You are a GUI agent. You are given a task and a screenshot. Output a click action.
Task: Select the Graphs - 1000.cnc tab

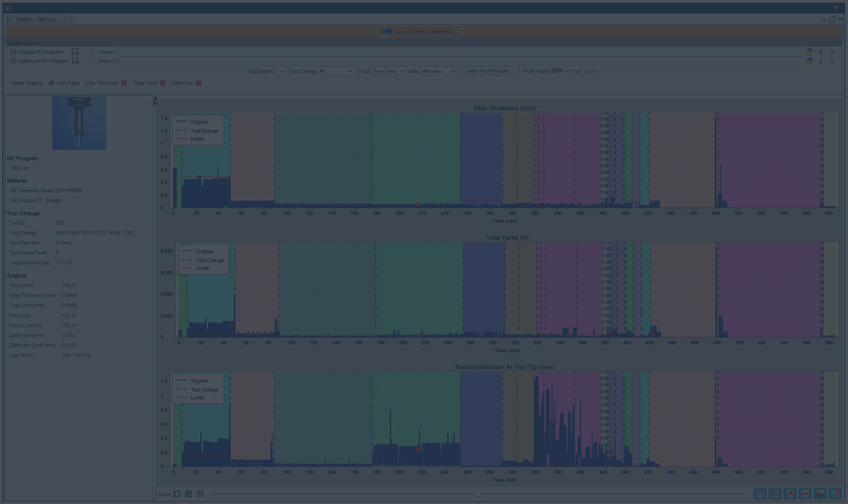pyautogui.click(x=35, y=19)
